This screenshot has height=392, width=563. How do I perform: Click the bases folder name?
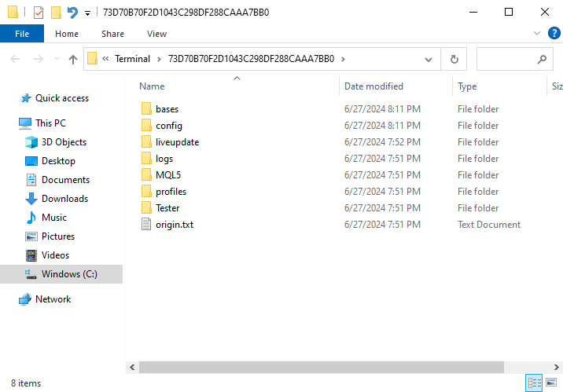point(167,109)
